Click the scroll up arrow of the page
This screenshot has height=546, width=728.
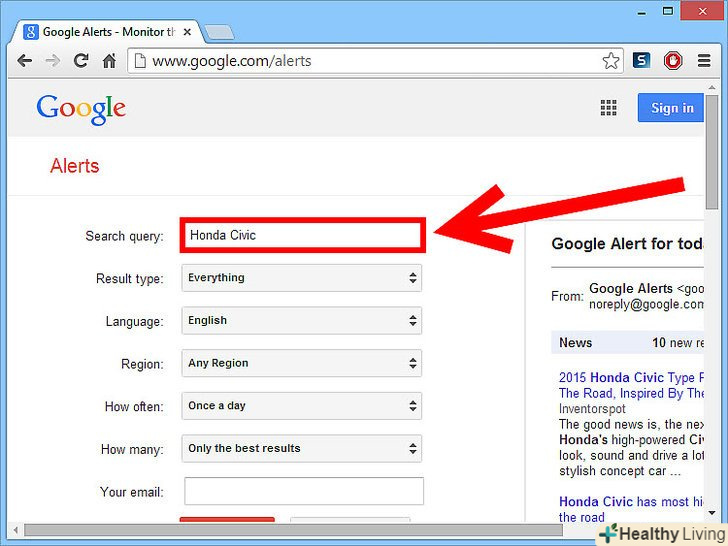coord(712,87)
